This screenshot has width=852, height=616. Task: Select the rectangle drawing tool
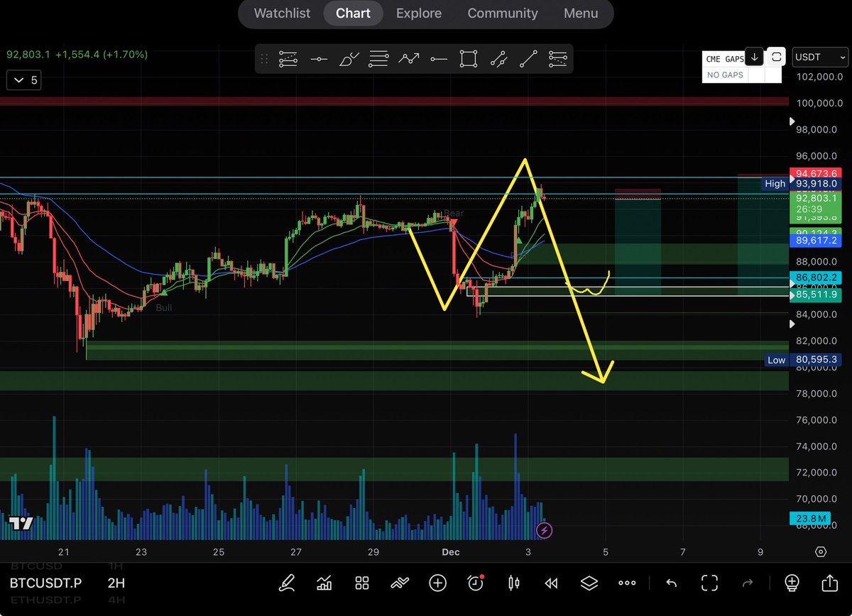468,58
